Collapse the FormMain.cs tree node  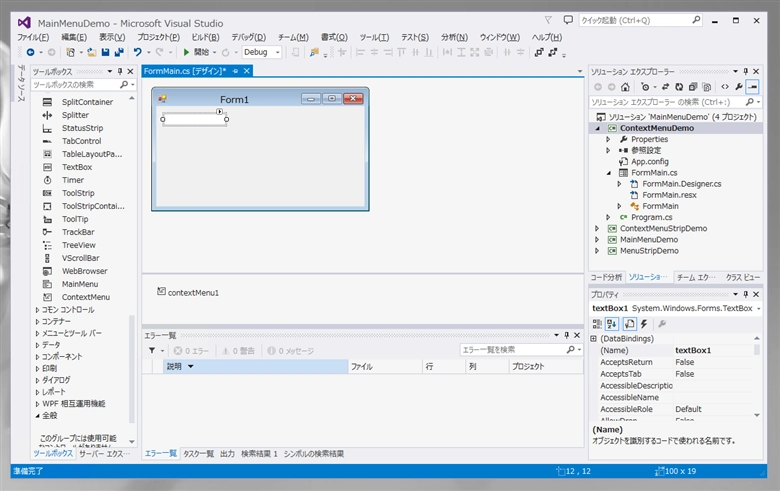[x=608, y=173]
